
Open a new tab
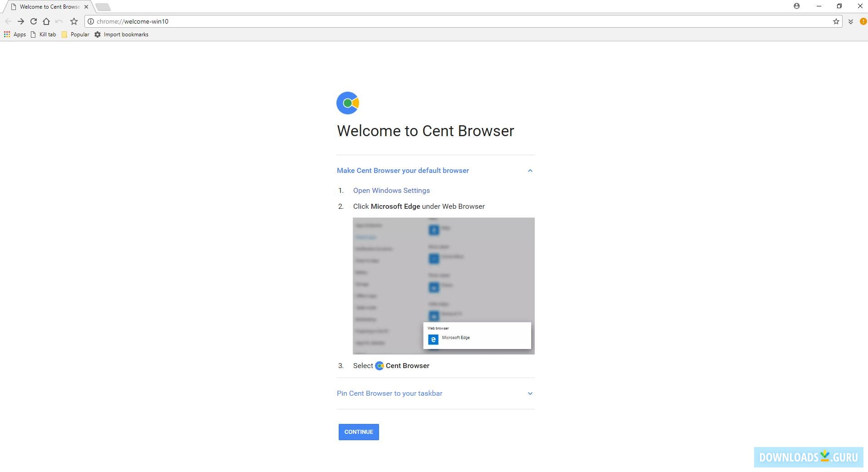(103, 7)
